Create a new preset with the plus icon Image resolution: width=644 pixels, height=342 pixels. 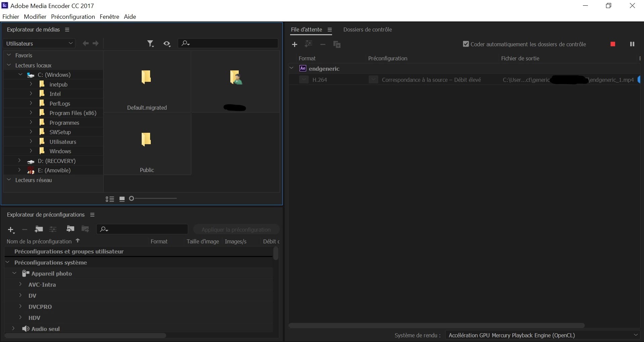pos(11,230)
